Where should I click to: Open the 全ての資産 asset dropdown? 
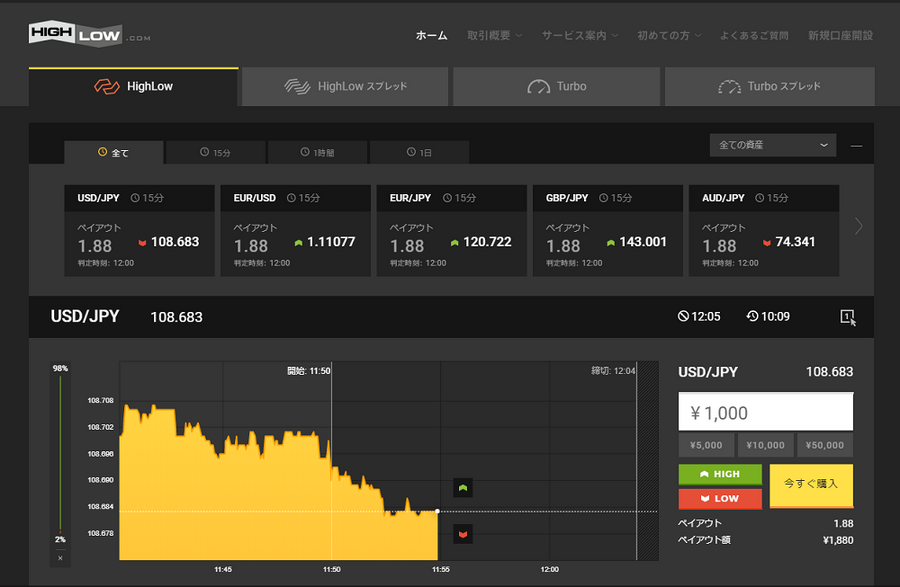point(773,145)
